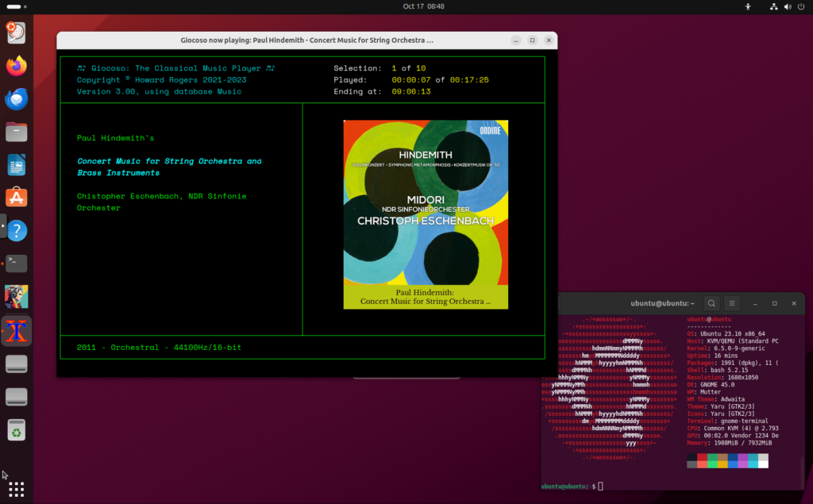Click the terminal title 'ubuntu@ubuntu: ~'

click(x=663, y=303)
